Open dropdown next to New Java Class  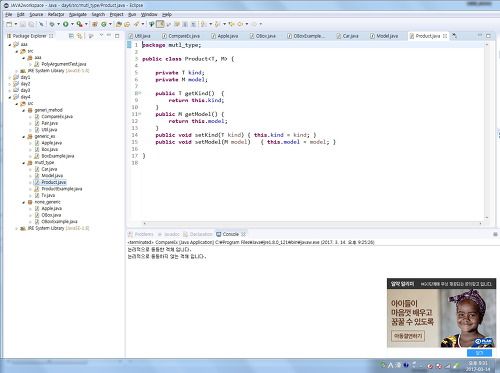pos(110,24)
